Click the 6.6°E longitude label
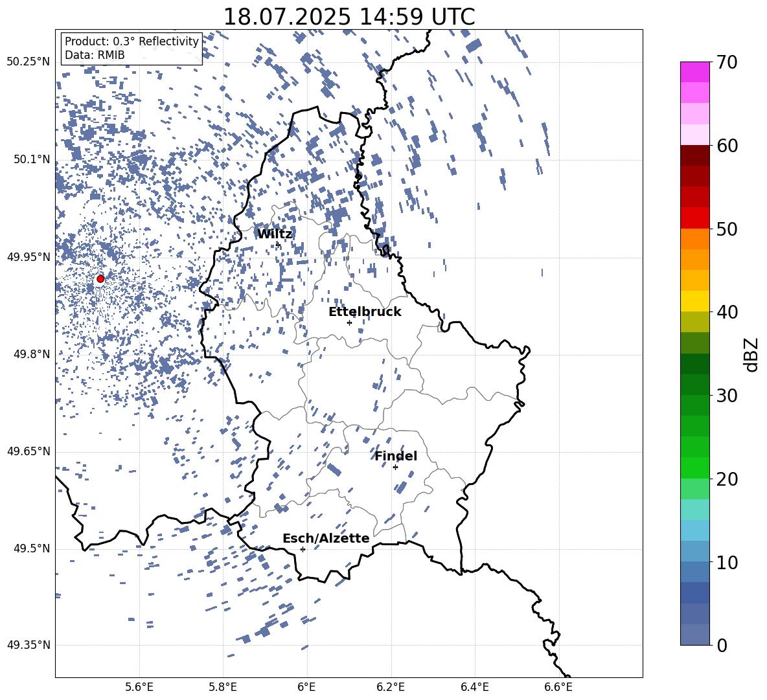Viewport: 767px width, 700px height. (x=558, y=687)
